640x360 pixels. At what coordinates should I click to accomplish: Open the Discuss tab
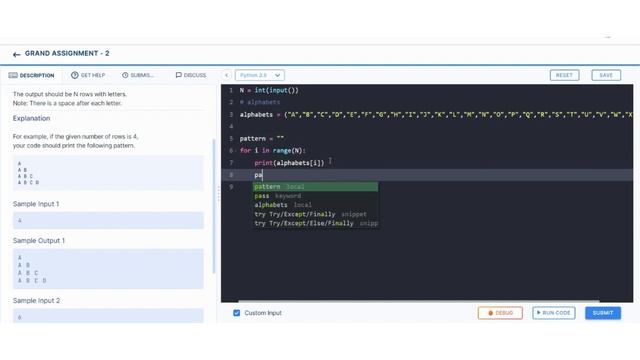[x=191, y=75]
